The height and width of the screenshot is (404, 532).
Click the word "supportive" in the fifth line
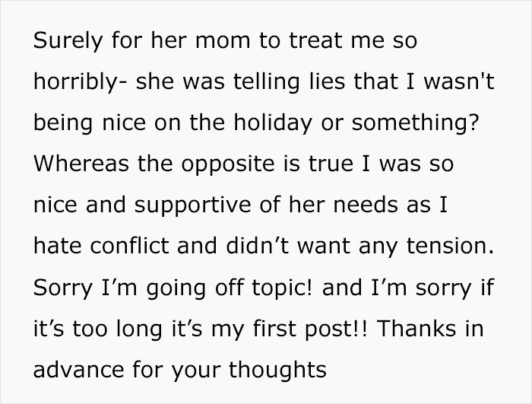point(193,206)
